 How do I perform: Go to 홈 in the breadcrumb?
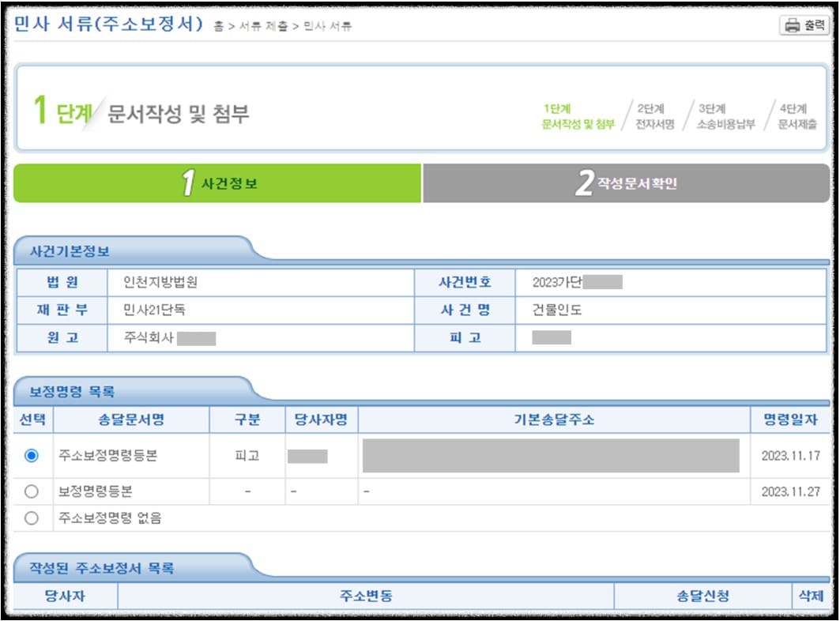click(219, 26)
